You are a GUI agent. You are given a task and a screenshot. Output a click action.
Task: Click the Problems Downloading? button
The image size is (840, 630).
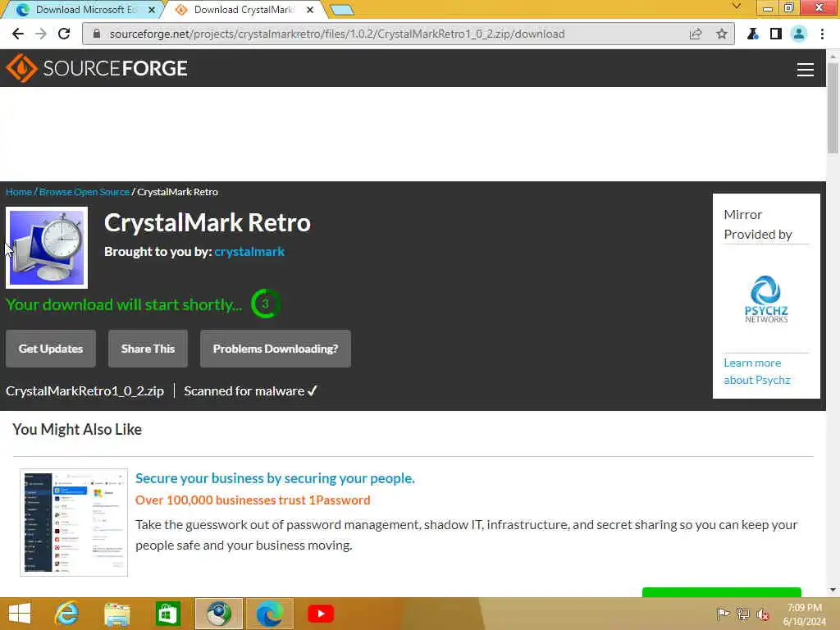pyautogui.click(x=276, y=349)
